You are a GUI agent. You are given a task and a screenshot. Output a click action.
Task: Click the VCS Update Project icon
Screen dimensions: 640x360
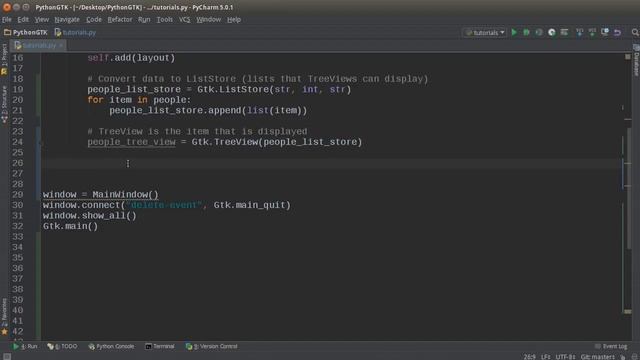pyautogui.click(x=579, y=32)
